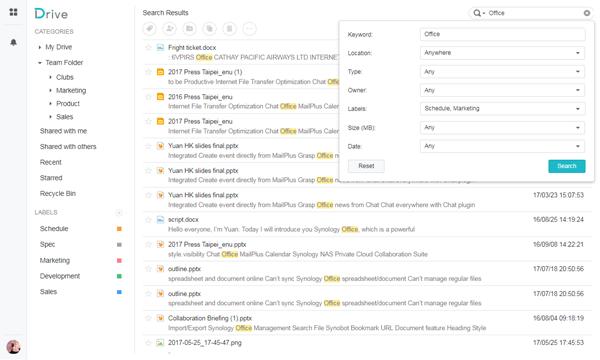
Task: Star the script.docx file
Action: pos(148,220)
